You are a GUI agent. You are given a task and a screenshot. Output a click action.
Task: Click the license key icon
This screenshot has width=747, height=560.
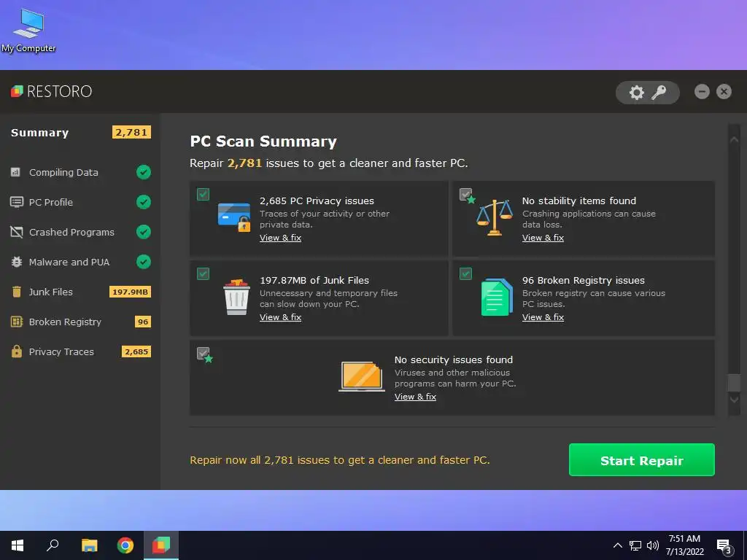[x=659, y=93]
